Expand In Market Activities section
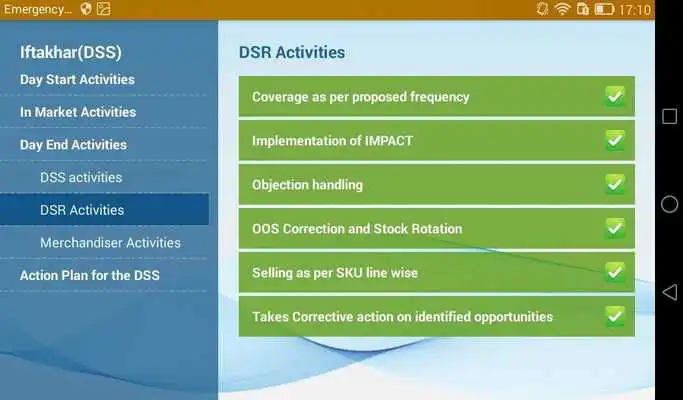Screen dimensions: 683x400 (x=78, y=112)
